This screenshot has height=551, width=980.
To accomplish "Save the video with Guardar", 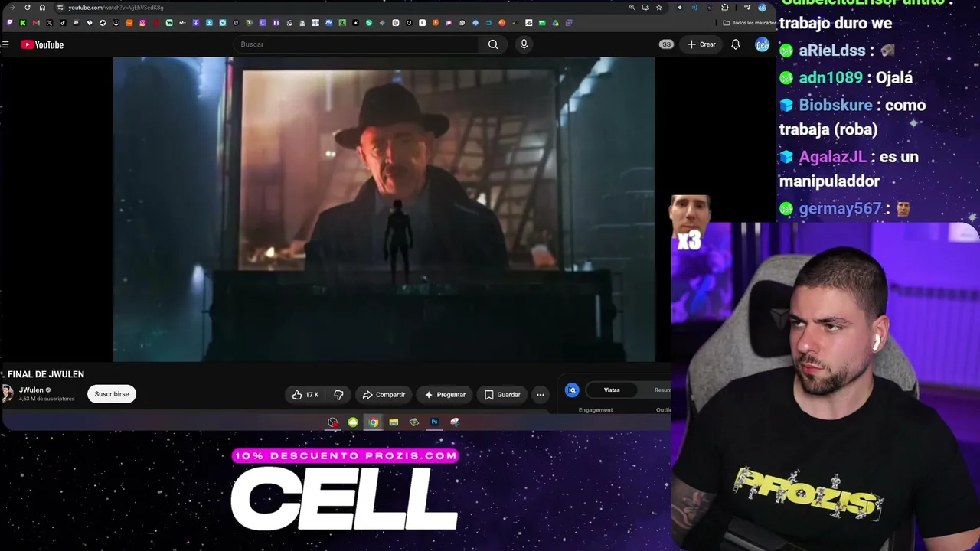I will [x=502, y=395].
